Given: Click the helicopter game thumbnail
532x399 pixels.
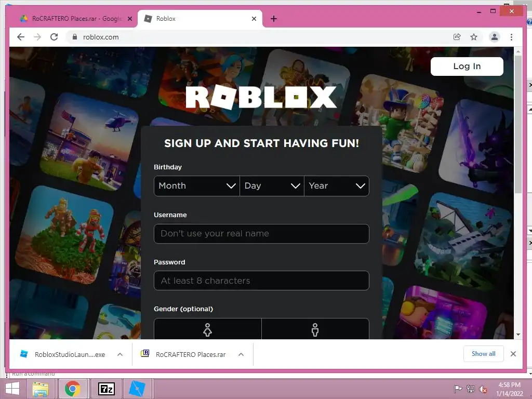Looking at the screenshot, I should pos(89,142).
